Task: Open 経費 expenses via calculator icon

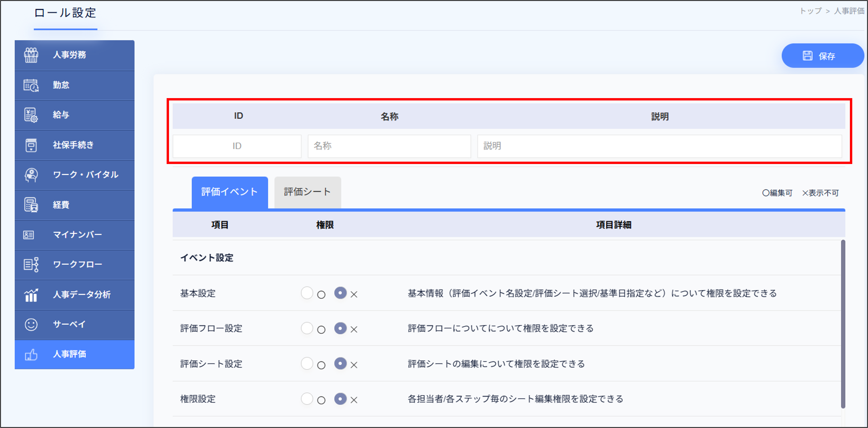Action: pos(31,205)
